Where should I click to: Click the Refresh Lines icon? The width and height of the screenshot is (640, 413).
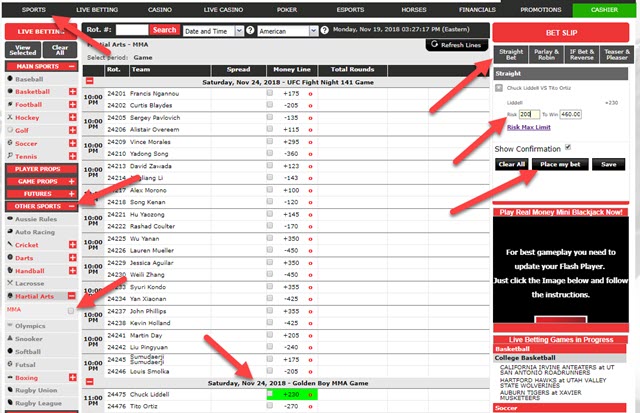(433, 45)
